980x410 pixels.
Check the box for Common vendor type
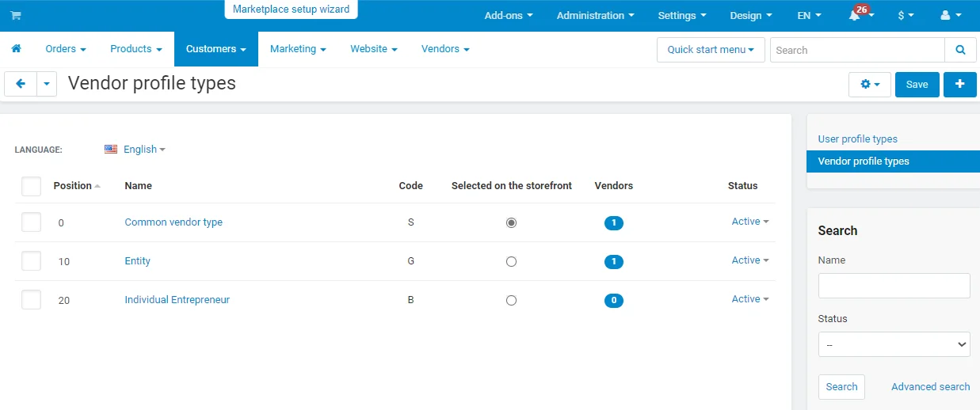pyautogui.click(x=31, y=222)
